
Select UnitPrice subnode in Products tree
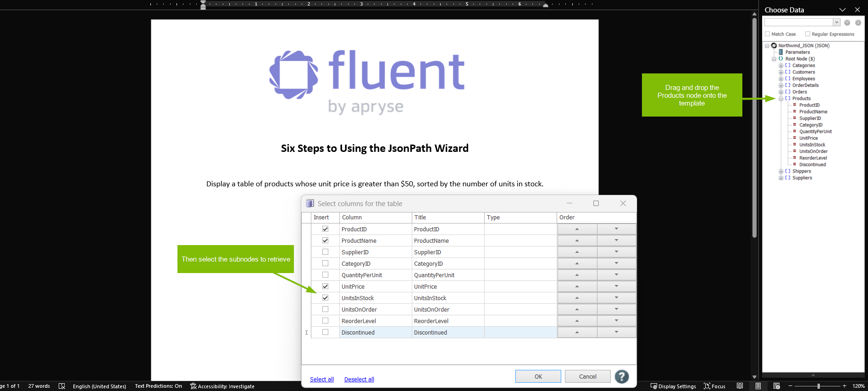click(808, 138)
